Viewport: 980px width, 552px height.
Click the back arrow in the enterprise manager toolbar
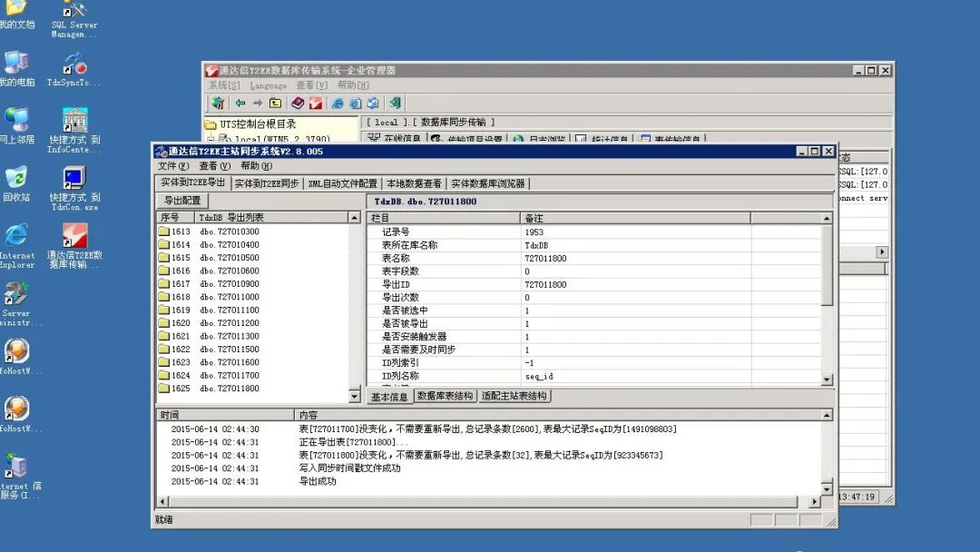tap(240, 103)
